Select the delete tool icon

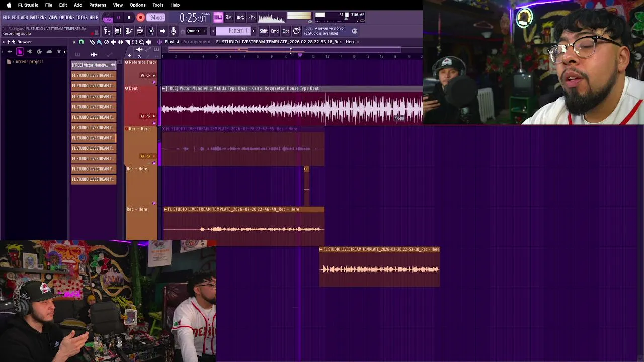coord(106,42)
